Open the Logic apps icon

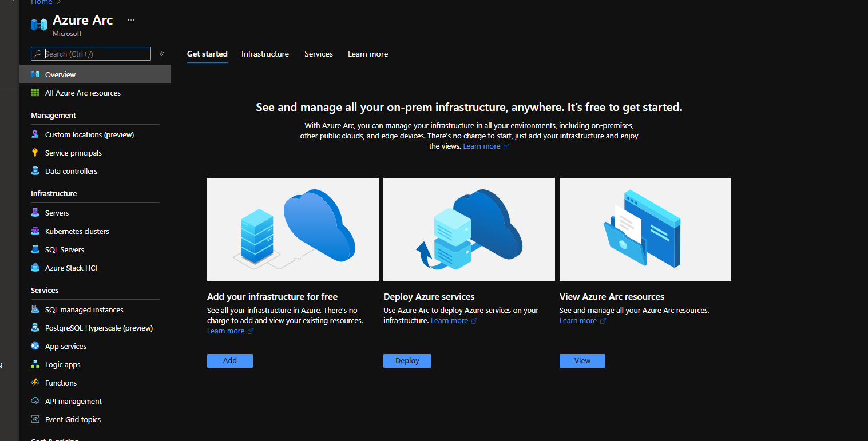pyautogui.click(x=35, y=364)
